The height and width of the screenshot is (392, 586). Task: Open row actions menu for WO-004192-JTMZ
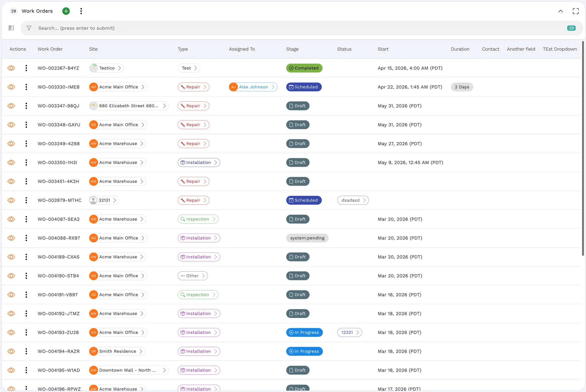click(26, 314)
